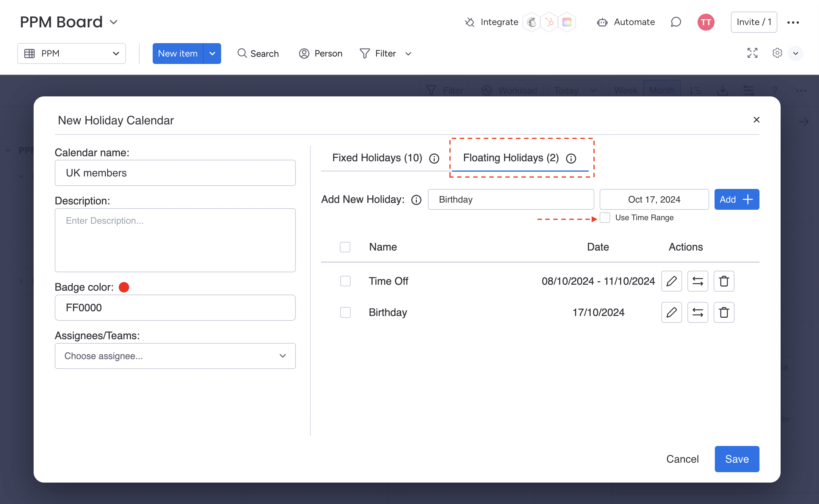Click the Add holiday button

pyautogui.click(x=736, y=199)
